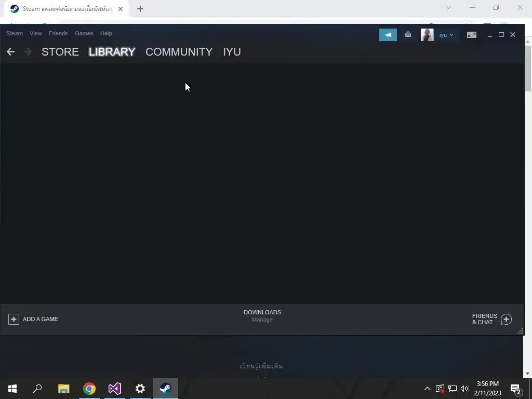Close the Steam browser tab

(x=121, y=9)
